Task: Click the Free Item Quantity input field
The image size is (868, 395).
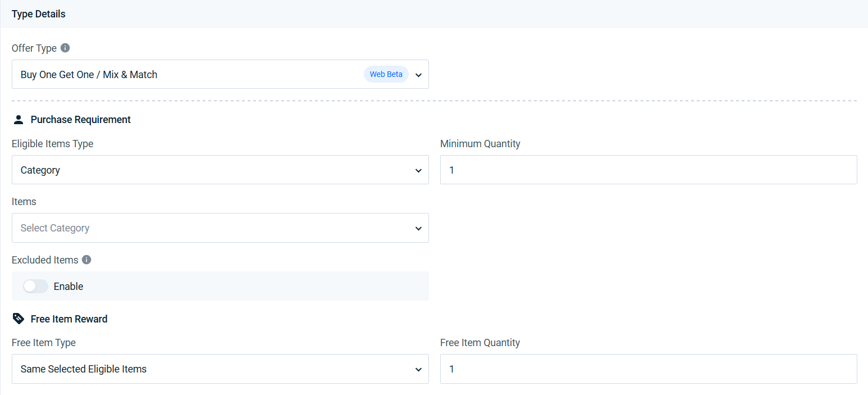Action: [x=648, y=369]
